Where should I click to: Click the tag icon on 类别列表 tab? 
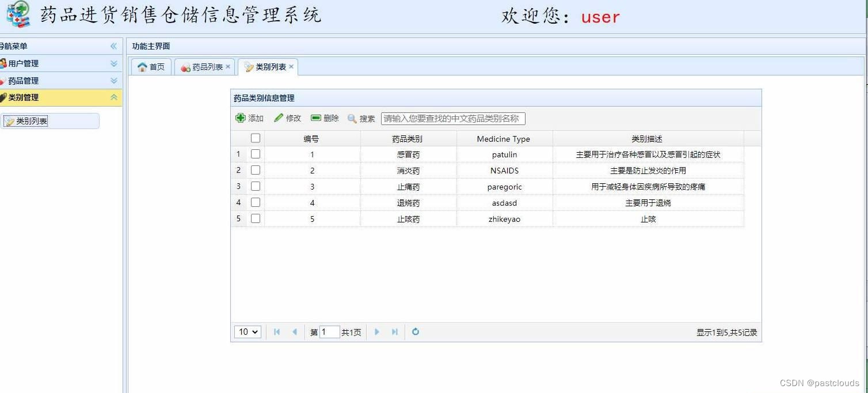click(x=249, y=67)
